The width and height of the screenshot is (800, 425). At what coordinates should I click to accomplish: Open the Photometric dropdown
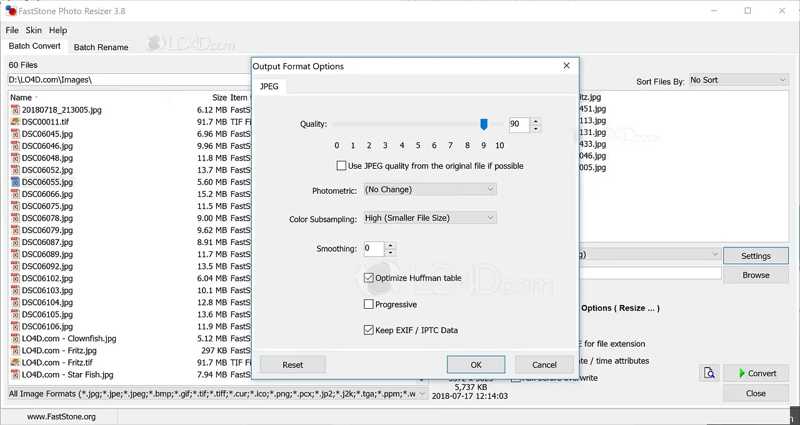(429, 189)
